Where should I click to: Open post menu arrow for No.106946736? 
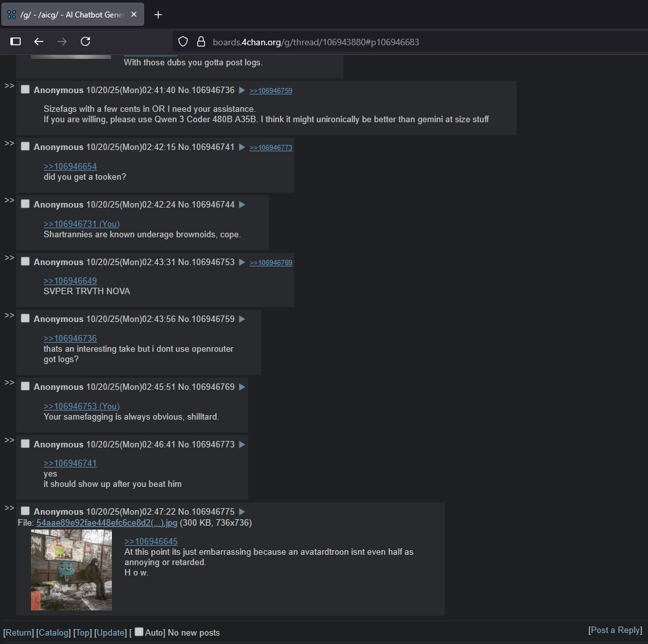[242, 90]
